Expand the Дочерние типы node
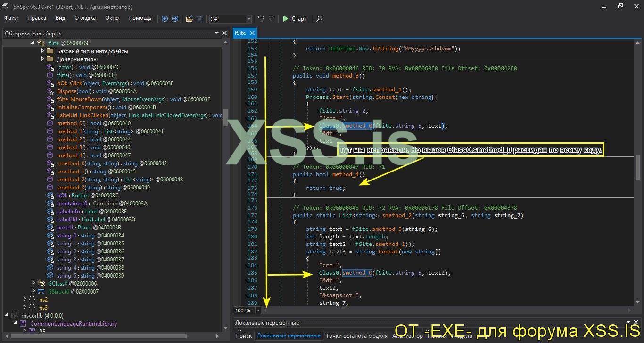Screen dimensions: 644x343 coord(42,59)
